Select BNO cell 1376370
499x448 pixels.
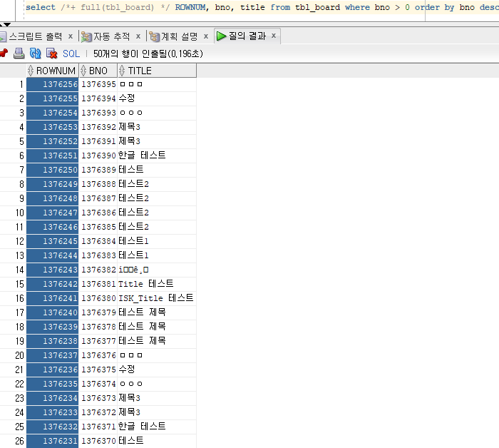[x=98, y=441]
